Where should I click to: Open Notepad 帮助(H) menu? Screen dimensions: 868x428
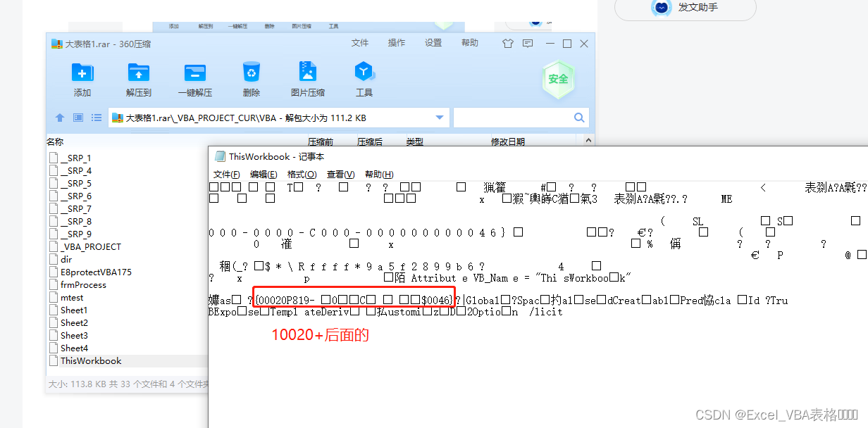[x=379, y=175]
